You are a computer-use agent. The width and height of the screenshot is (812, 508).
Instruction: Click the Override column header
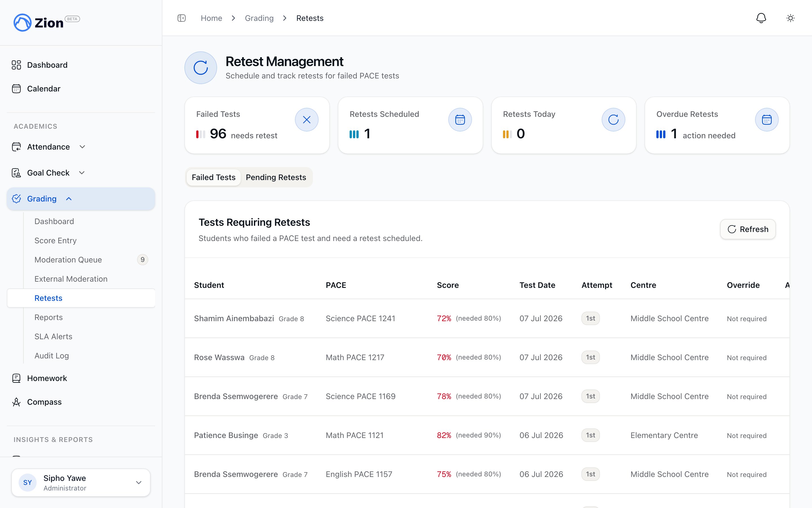[743, 285]
